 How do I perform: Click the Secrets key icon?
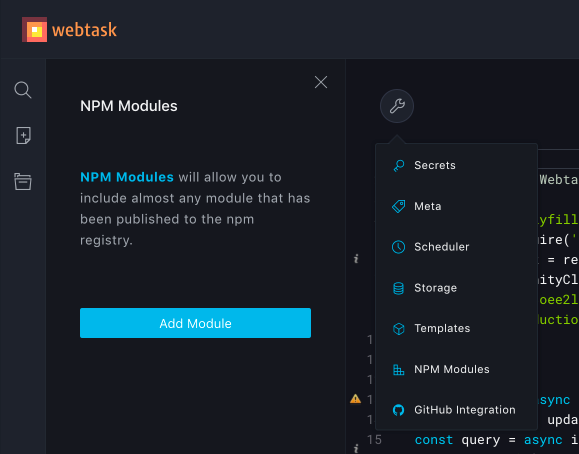[398, 165]
